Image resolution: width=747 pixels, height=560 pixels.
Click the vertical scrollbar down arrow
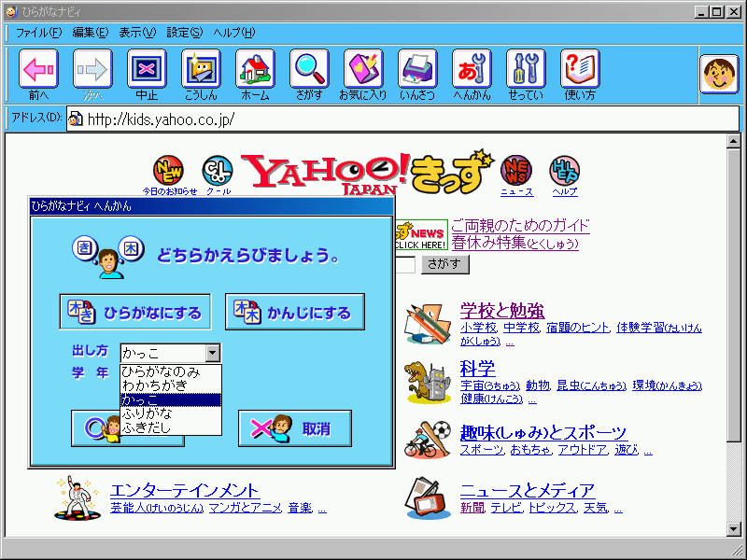click(x=733, y=529)
